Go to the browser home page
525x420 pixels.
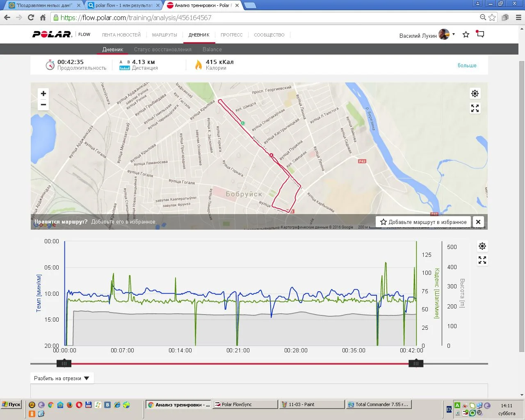43,18
